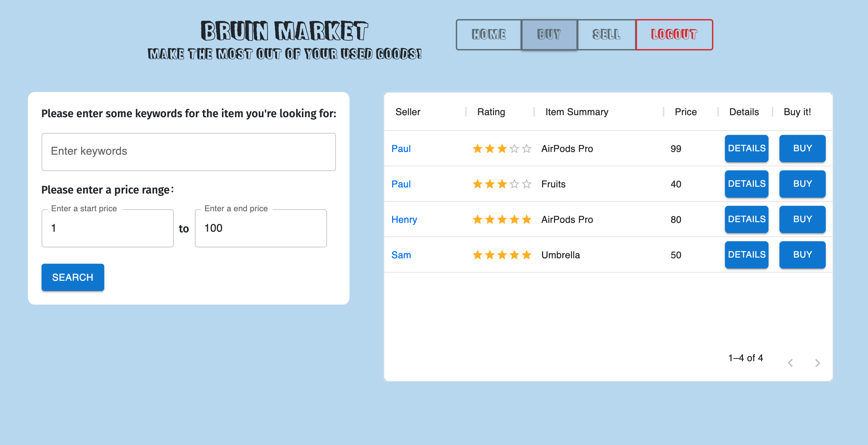Select the Buy navigation tab

click(x=549, y=34)
